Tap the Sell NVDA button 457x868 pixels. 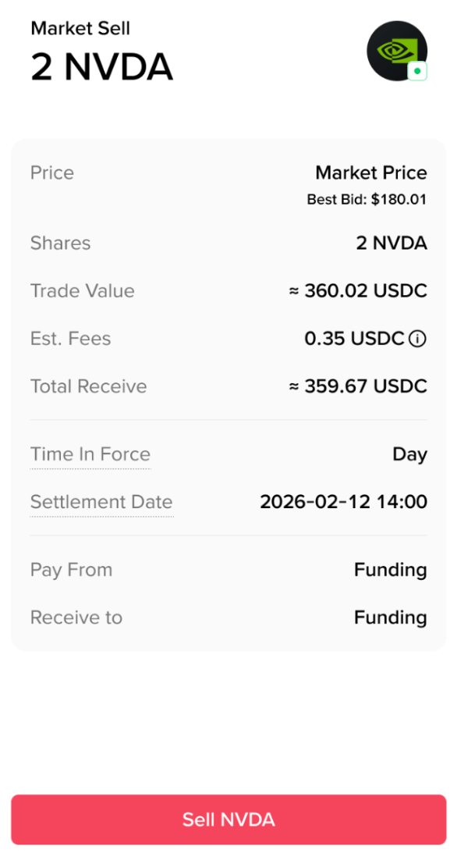228,820
